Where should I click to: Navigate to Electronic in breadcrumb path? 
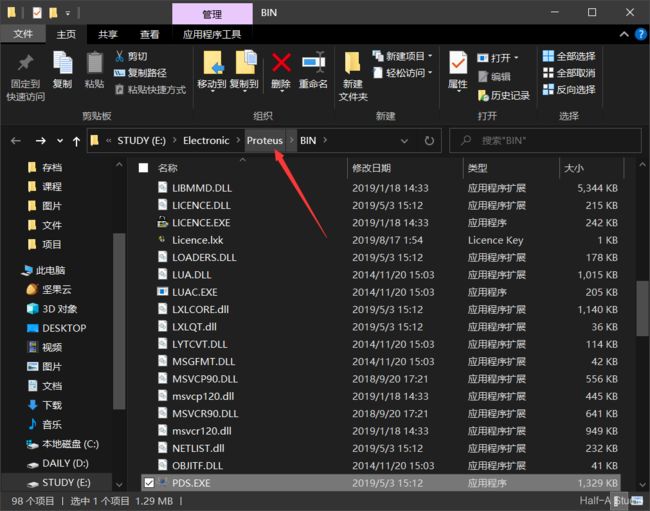click(x=206, y=140)
